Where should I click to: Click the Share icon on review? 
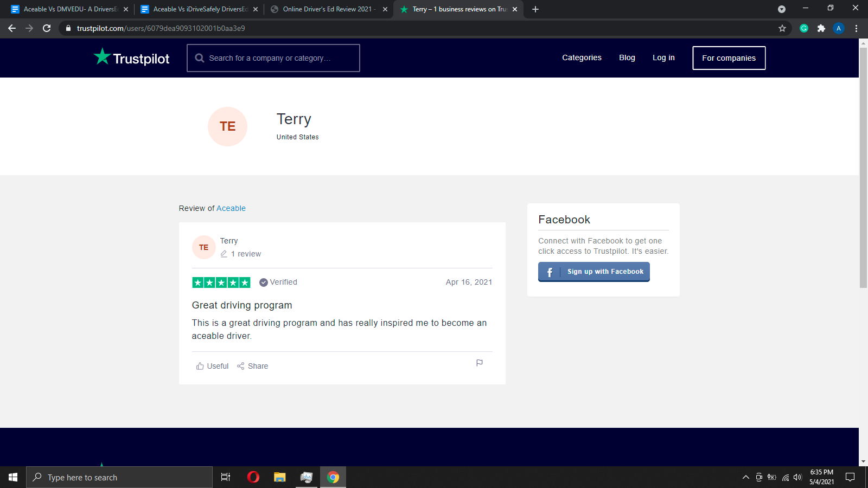pyautogui.click(x=241, y=366)
